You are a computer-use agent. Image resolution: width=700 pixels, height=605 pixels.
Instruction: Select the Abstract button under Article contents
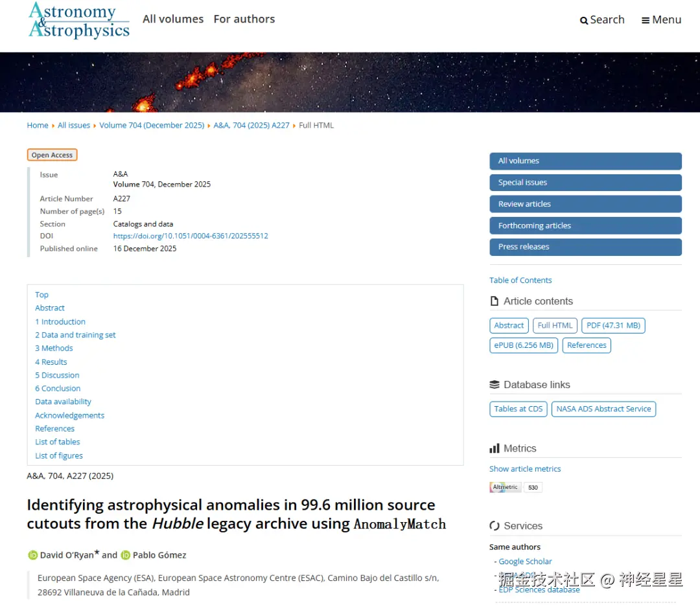coord(509,326)
